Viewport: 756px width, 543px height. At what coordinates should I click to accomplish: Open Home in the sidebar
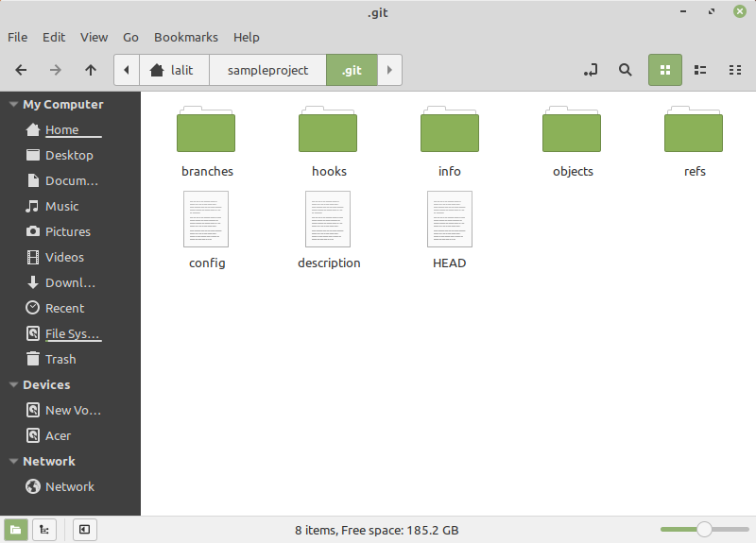(x=70, y=129)
